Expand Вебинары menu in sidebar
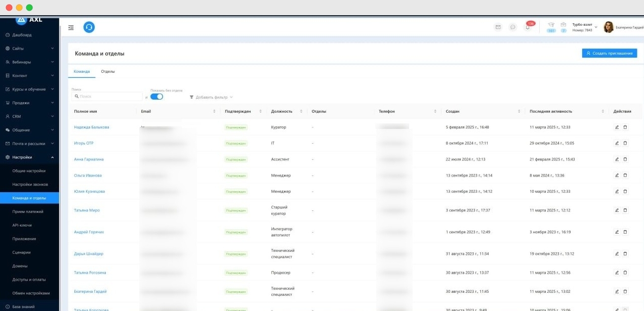644x311 pixels. (29, 62)
